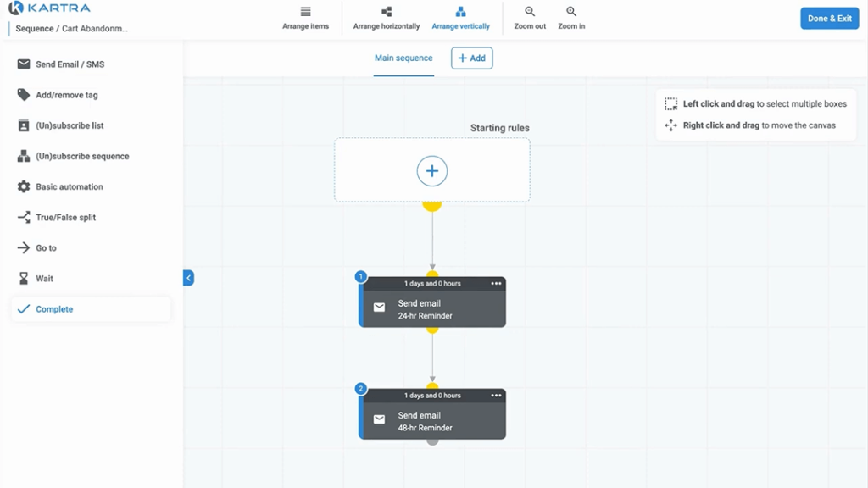
Task: Select the Send Email / SMS envelope icon
Action: [23, 64]
